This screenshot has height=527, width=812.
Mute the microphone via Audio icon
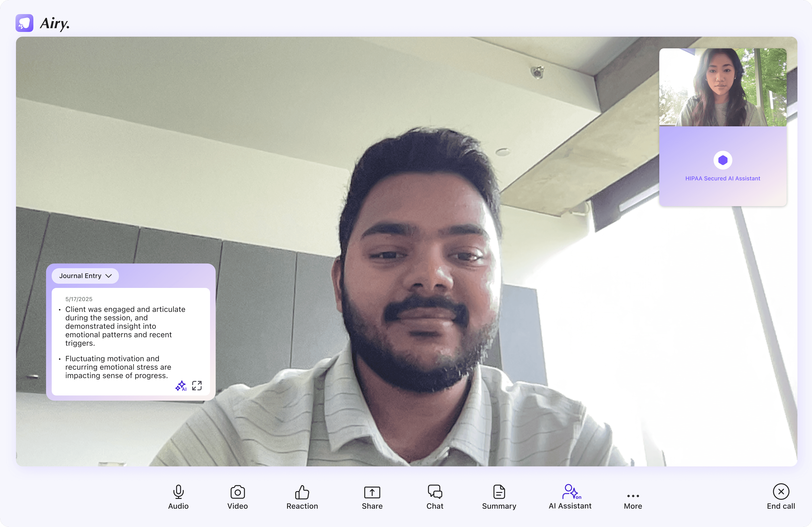click(x=178, y=492)
